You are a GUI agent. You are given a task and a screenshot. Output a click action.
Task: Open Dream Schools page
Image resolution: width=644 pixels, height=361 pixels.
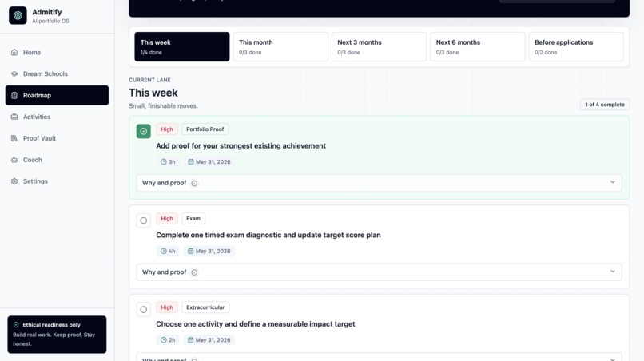pos(57,74)
